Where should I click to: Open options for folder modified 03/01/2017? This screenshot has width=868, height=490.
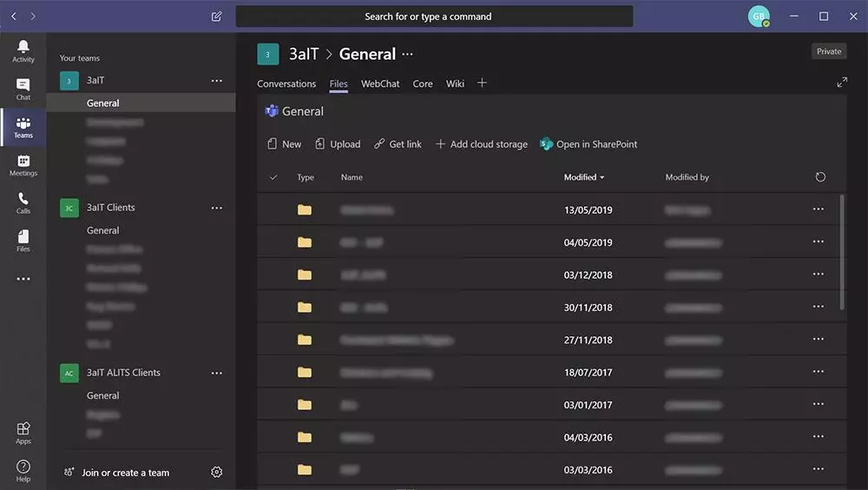pyautogui.click(x=819, y=404)
